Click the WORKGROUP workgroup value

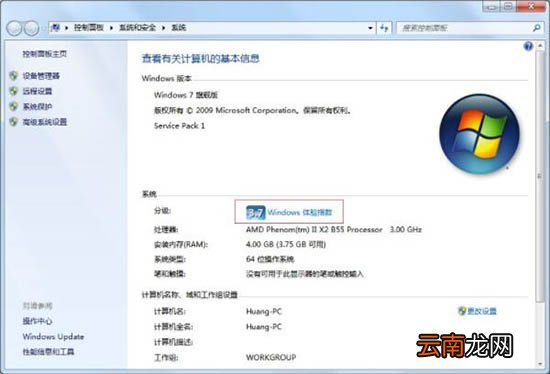(x=271, y=357)
